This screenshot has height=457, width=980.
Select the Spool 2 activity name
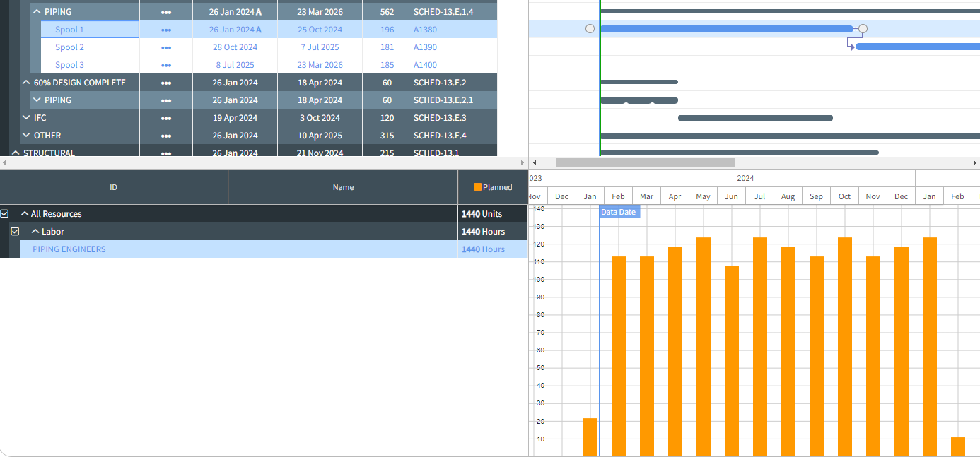[x=69, y=47]
